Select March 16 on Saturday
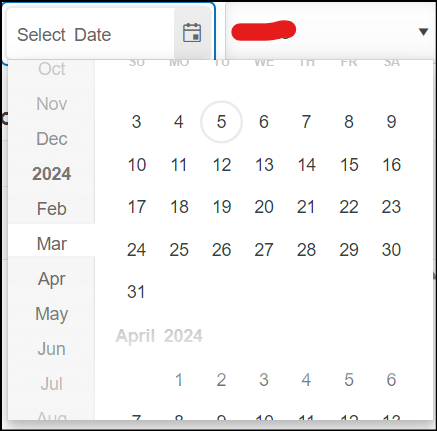The height and width of the screenshot is (431, 437). pos(391,165)
